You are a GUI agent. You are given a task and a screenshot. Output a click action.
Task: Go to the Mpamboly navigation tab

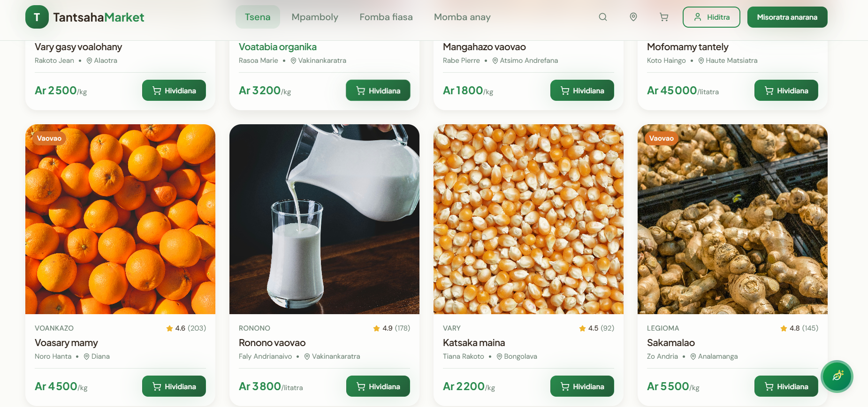click(315, 17)
